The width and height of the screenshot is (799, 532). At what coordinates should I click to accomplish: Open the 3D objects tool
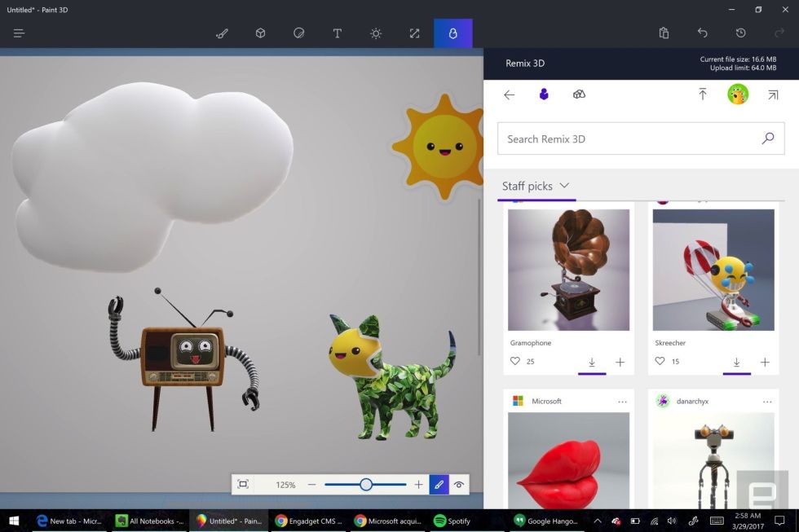[x=260, y=33]
